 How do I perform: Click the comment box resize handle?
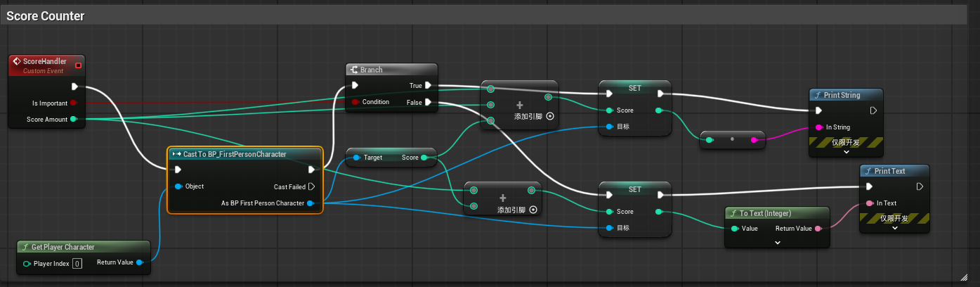tap(973, 279)
